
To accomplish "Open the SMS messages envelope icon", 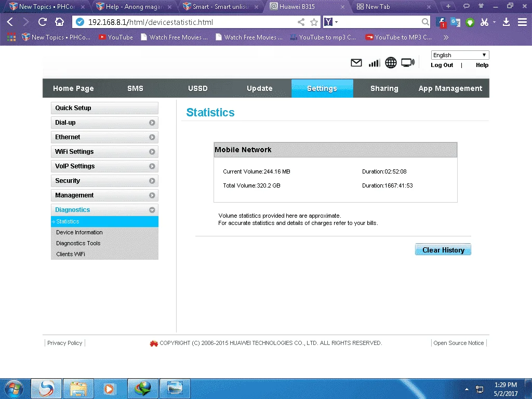I will coord(356,63).
